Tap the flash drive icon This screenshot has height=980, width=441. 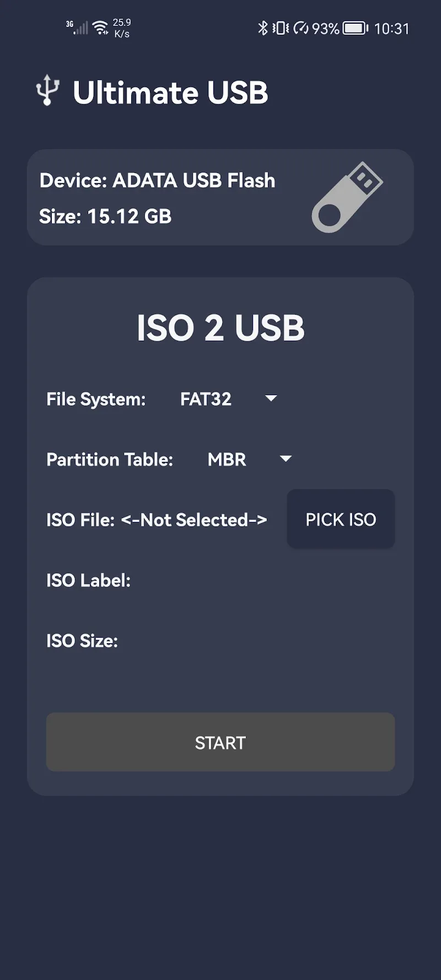coord(347,197)
